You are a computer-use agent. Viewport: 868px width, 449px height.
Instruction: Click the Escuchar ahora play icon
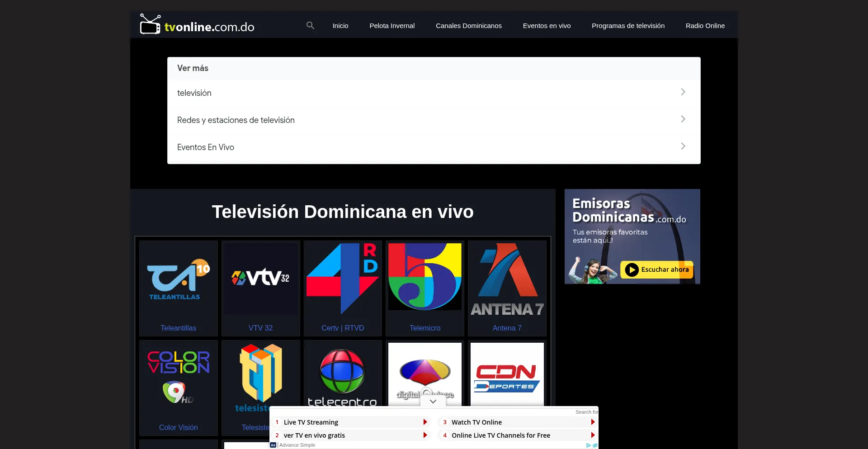tap(632, 270)
